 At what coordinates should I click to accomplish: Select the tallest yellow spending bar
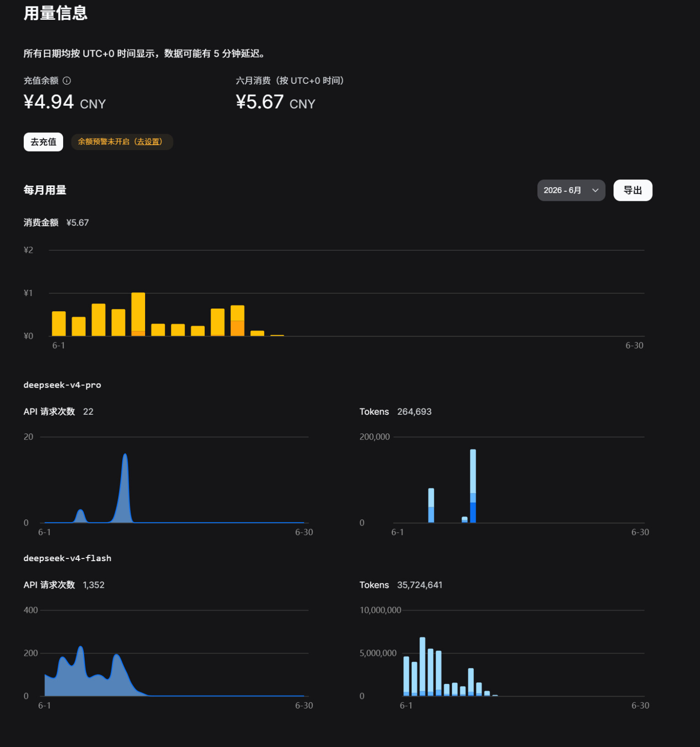pyautogui.click(x=138, y=314)
